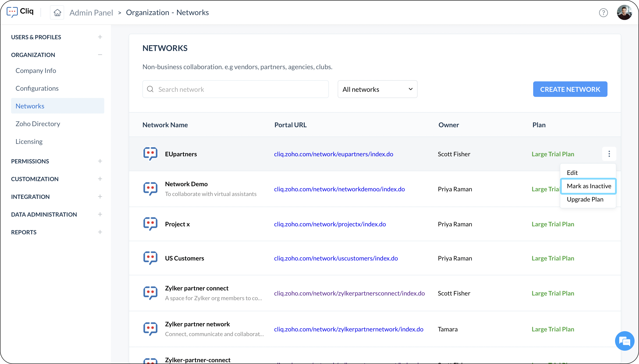Click the Project x name
The width and height of the screenshot is (639, 364).
click(177, 224)
